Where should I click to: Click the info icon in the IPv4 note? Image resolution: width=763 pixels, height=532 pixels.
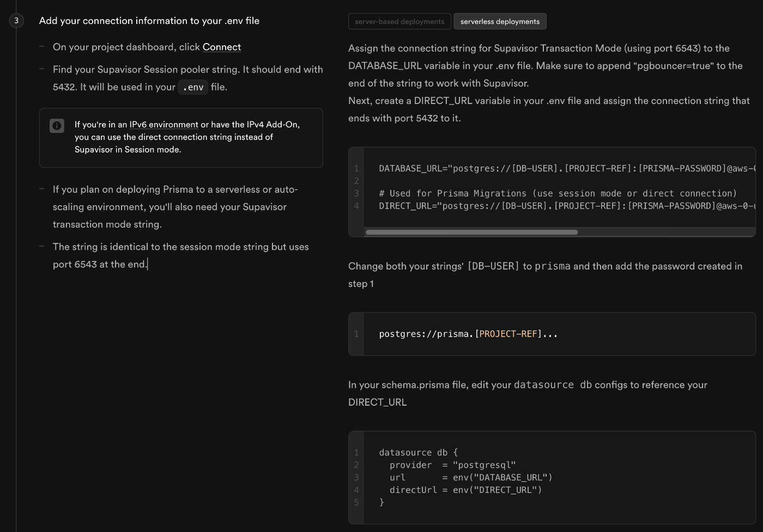tap(57, 126)
